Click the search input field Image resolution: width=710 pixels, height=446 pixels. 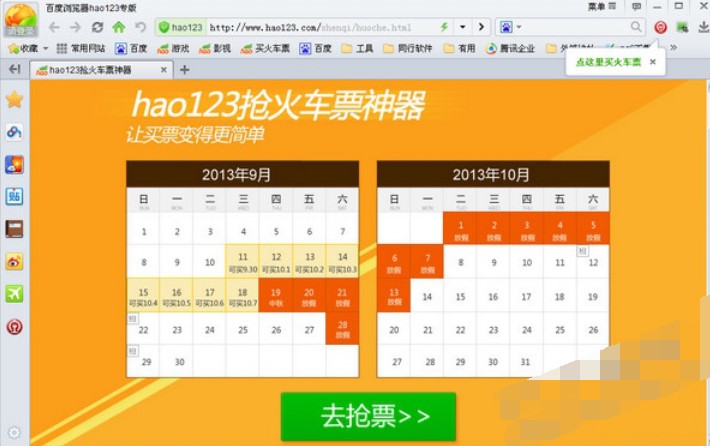575,27
